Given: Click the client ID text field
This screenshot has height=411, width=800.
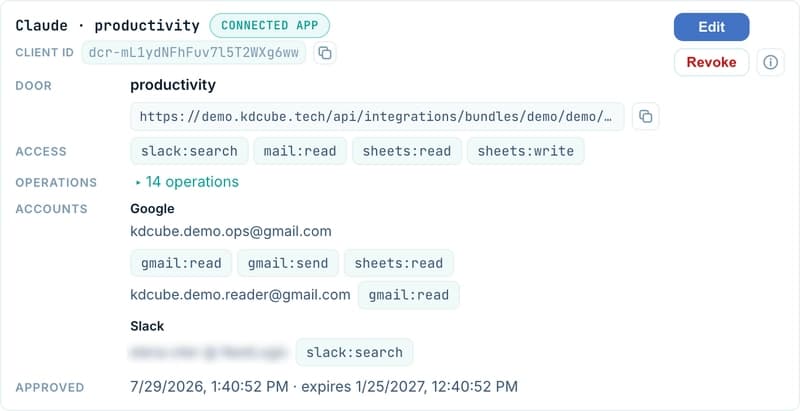Looking at the screenshot, I should click(x=194, y=53).
